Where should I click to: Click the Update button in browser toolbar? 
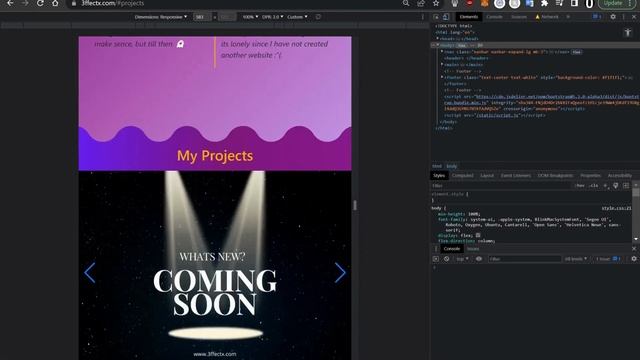(x=613, y=3)
